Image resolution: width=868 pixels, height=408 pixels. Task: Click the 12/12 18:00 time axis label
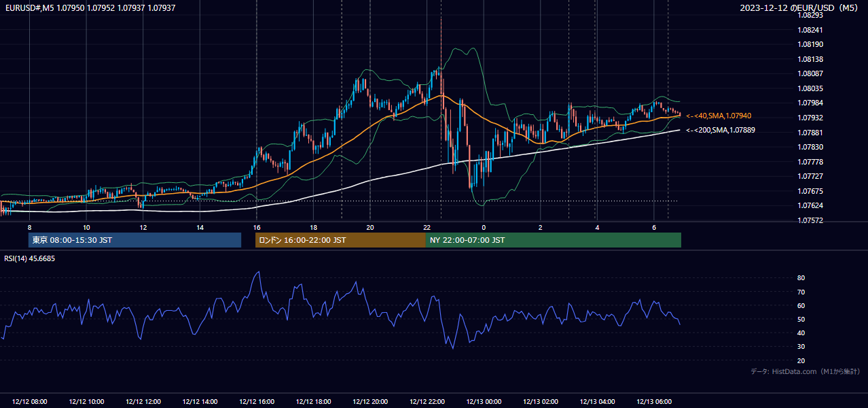point(313,402)
